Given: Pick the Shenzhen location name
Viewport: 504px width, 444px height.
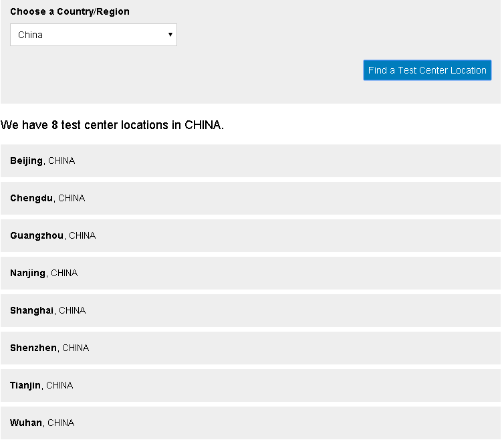Looking at the screenshot, I should tap(33, 348).
